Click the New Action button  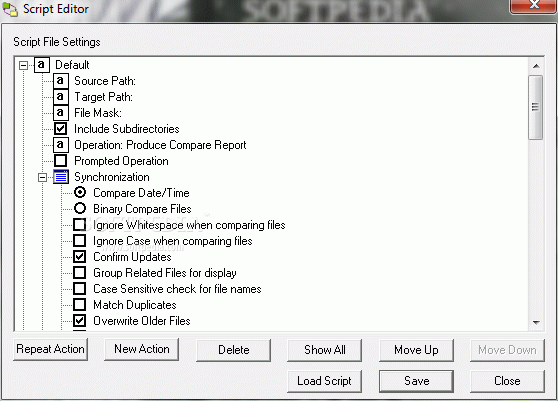tap(142, 349)
